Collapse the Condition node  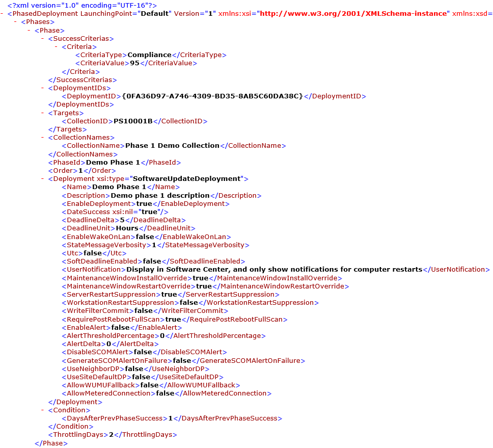pos(42,410)
